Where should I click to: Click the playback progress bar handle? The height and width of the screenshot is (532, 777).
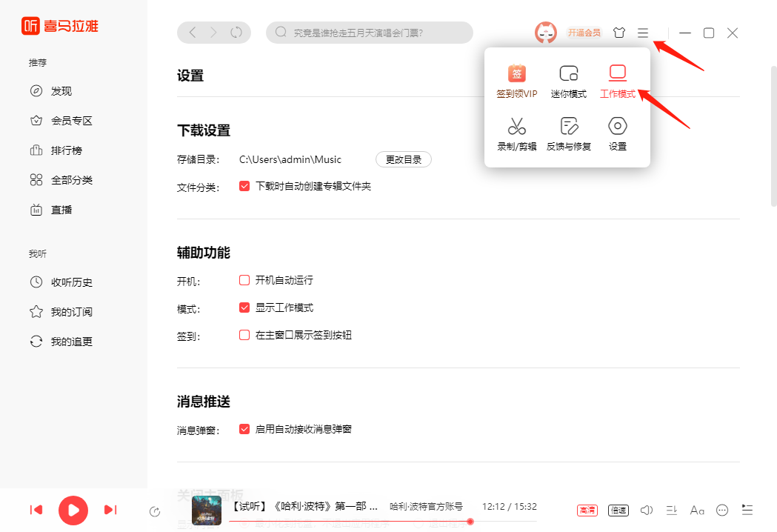[x=470, y=522]
